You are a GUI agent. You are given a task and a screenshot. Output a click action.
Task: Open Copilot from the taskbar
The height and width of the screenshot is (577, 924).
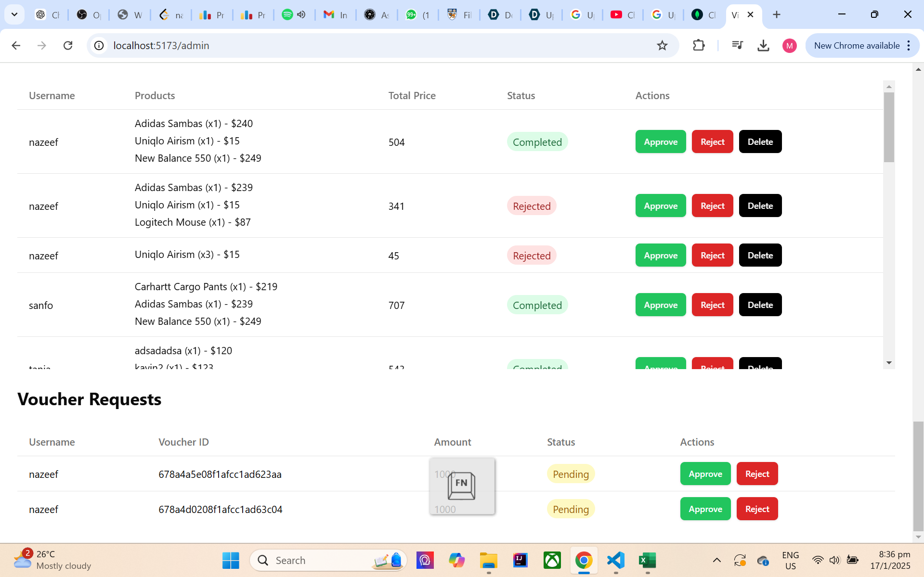coord(456,560)
